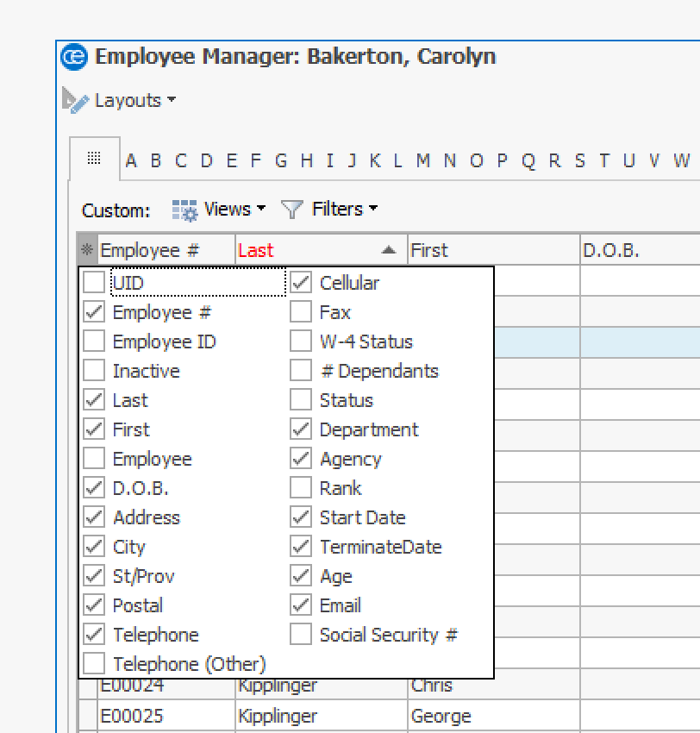Viewport: 700px width, 733px height.
Task: Click the column chooser asterisk icon
Action: (87, 249)
